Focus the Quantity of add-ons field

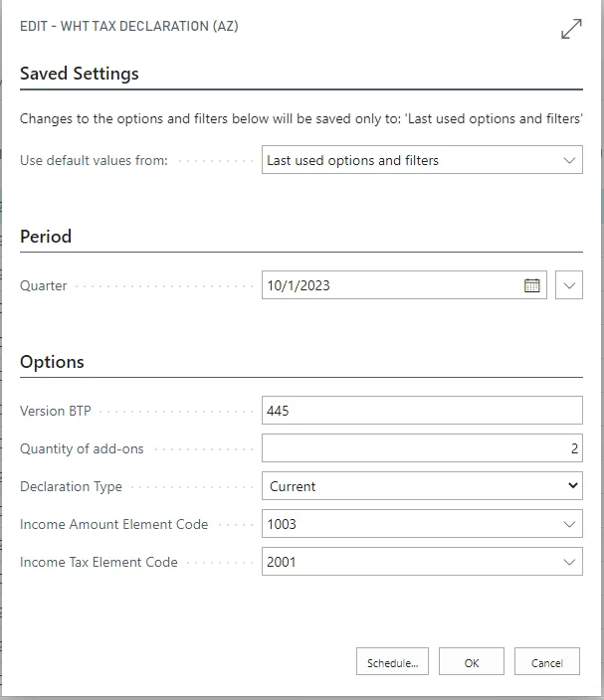(422, 448)
